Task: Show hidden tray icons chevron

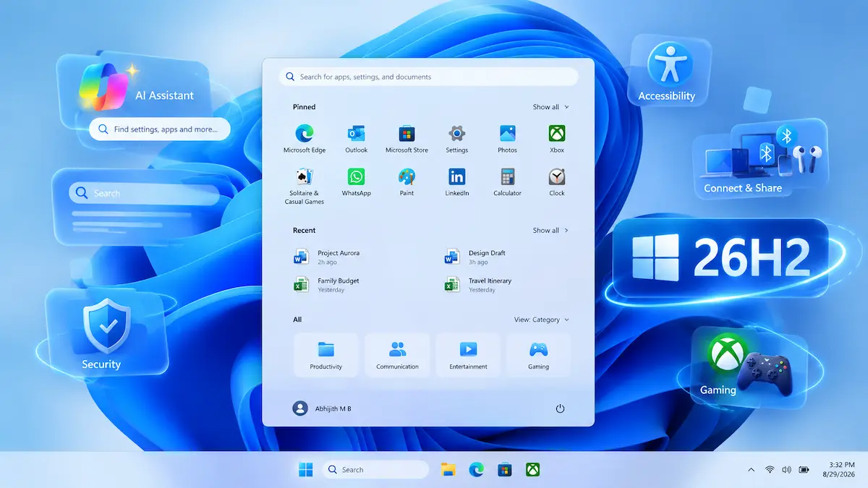Action: 751,470
